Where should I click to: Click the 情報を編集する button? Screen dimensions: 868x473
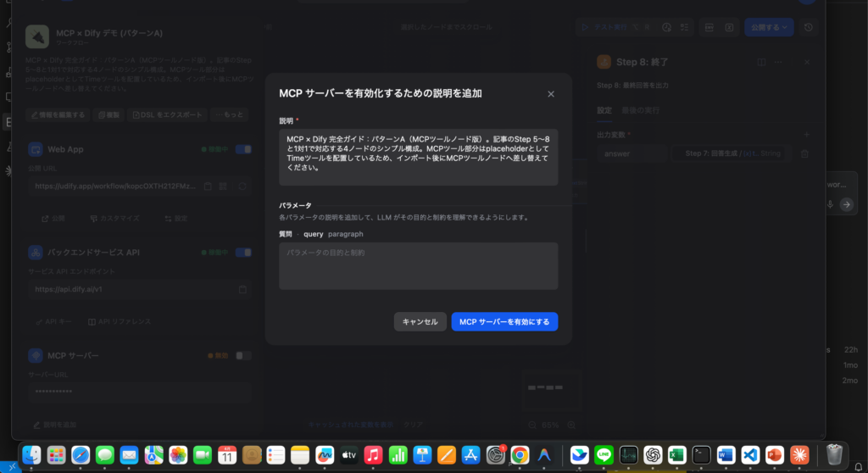tap(58, 114)
